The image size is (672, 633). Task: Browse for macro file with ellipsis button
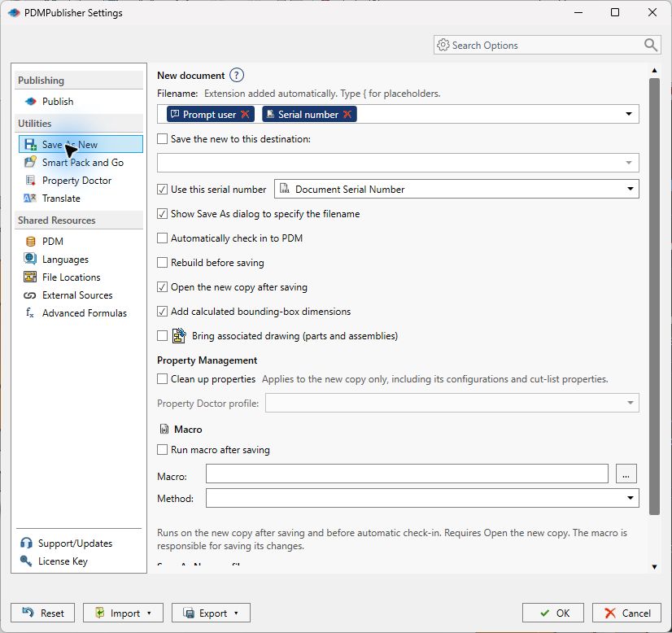pyautogui.click(x=626, y=474)
